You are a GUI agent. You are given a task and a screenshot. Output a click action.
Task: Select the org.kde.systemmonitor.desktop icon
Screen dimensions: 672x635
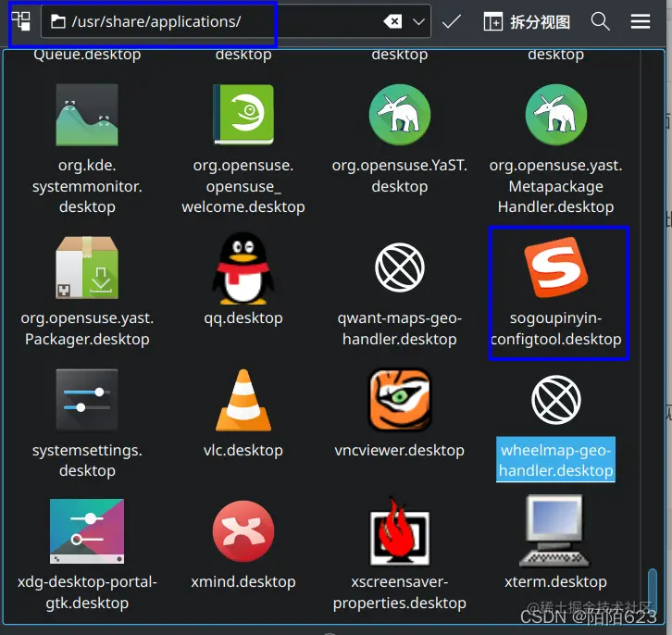click(x=87, y=115)
